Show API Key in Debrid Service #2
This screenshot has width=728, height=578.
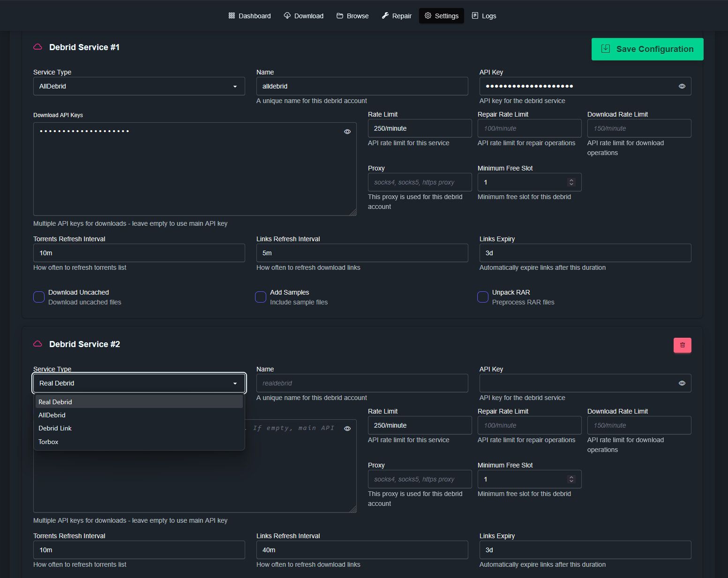(x=682, y=383)
